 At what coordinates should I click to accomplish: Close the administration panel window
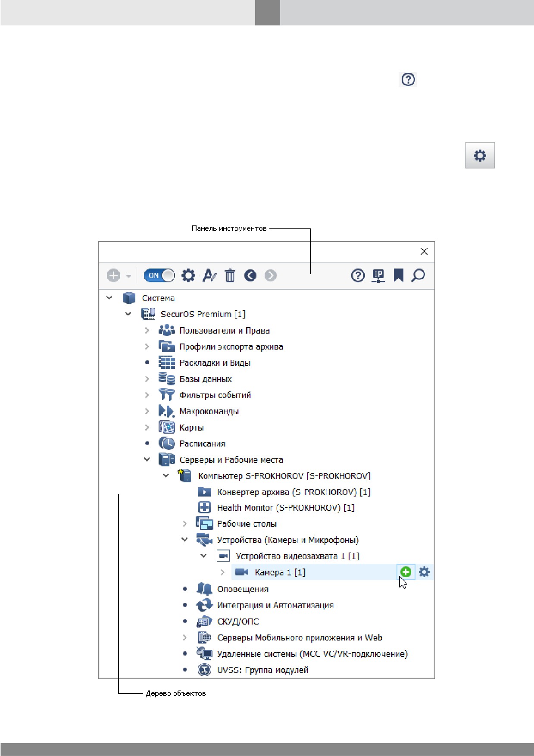tap(424, 251)
